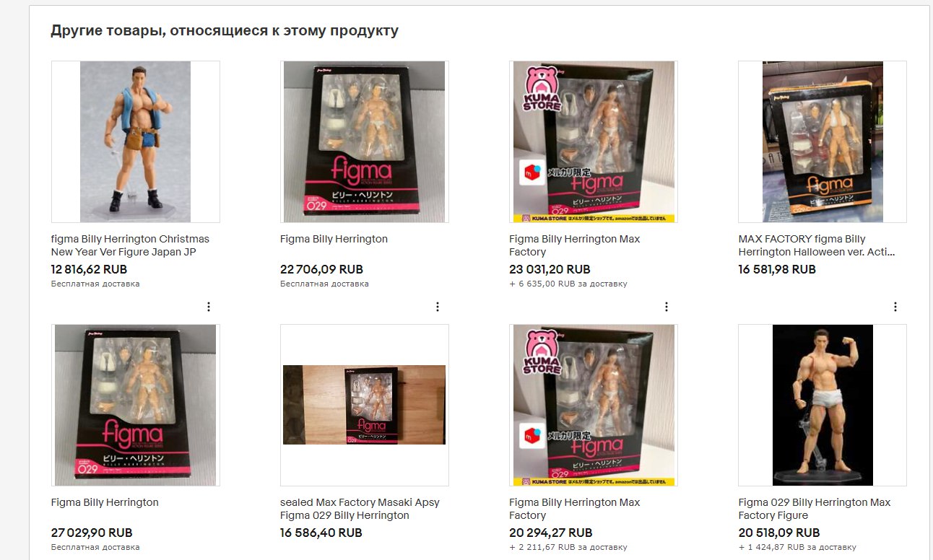This screenshot has height=560, width=933.
Task: Open the Halloween ver. figure box image
Action: (823, 141)
